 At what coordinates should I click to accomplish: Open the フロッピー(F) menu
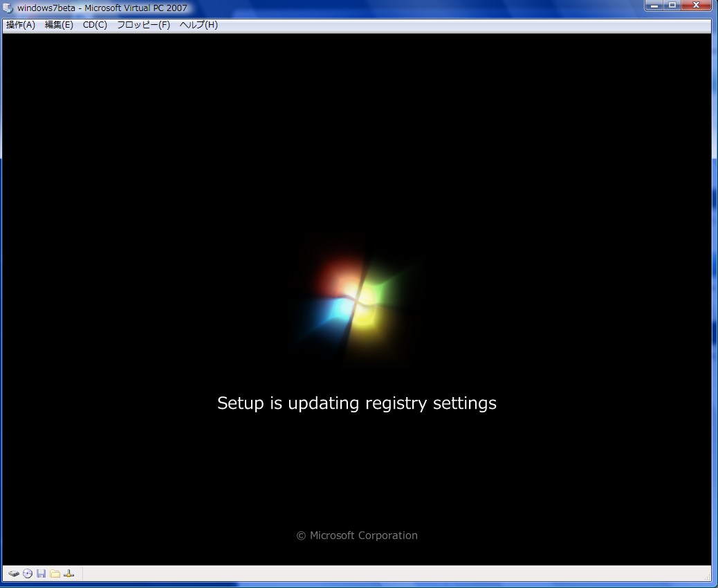pyautogui.click(x=143, y=25)
